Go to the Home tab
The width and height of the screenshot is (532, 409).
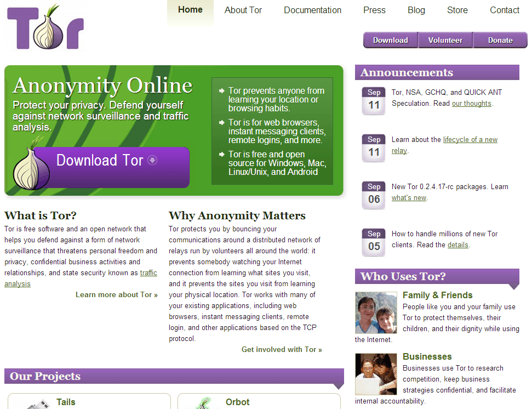[190, 10]
